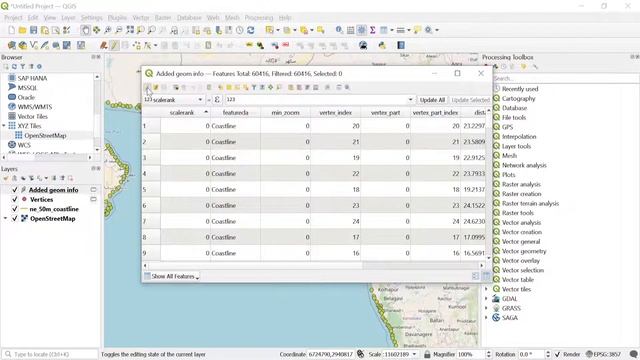Screen dimensions: 640x360
Task: Expand the SAGA group in Processing Toolbox
Action: point(486,318)
